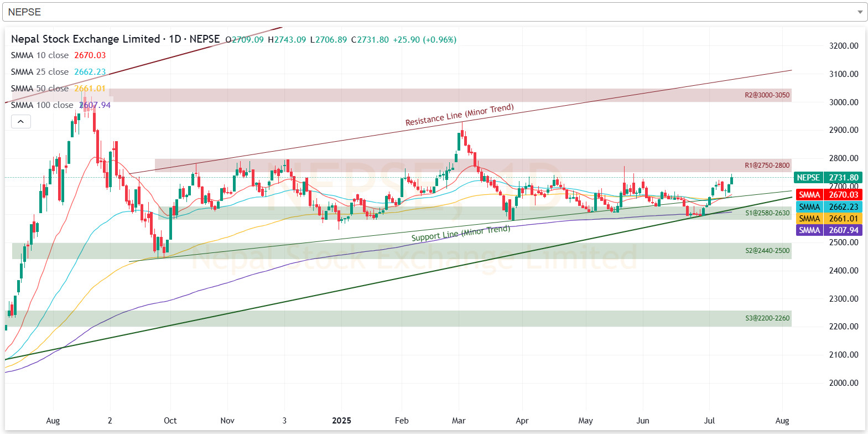
Task: Click the 3200.00 price axis label
Action: pos(844,46)
